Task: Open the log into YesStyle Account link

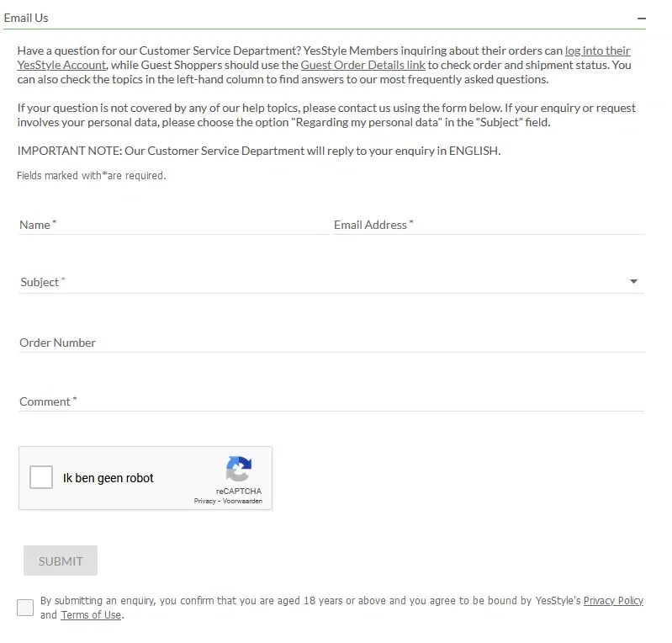Action: [597, 50]
